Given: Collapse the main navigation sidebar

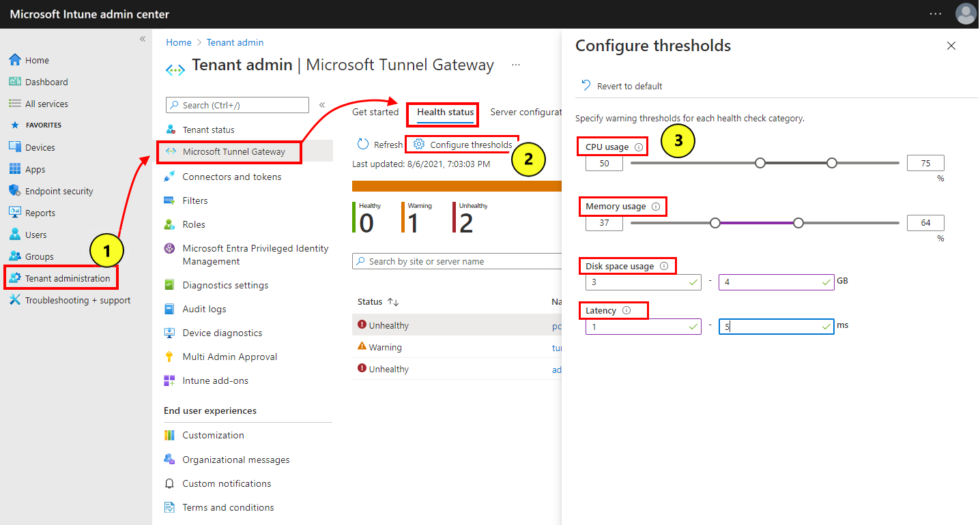Looking at the screenshot, I should click(143, 39).
